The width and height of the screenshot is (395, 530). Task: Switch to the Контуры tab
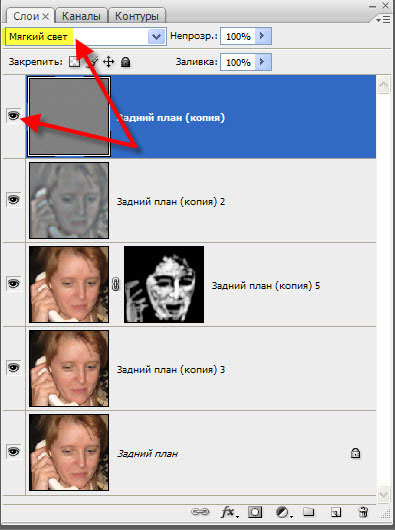[x=137, y=16]
